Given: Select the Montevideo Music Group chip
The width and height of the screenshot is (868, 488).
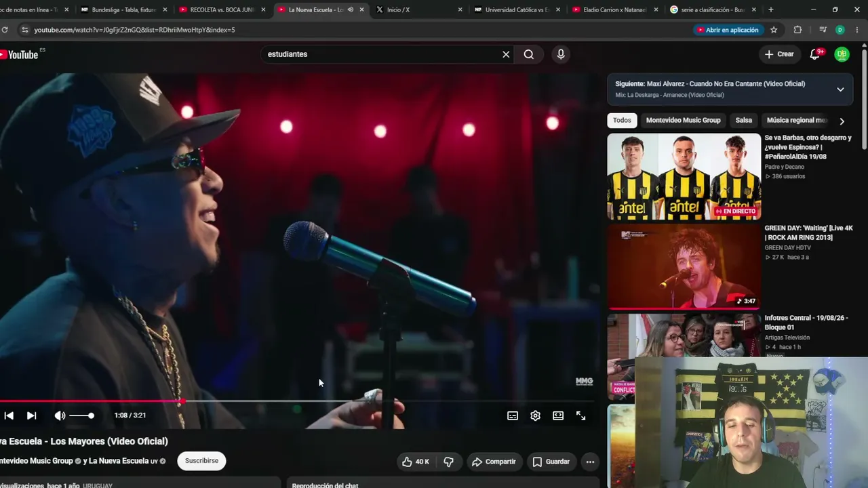Looking at the screenshot, I should tap(683, 121).
